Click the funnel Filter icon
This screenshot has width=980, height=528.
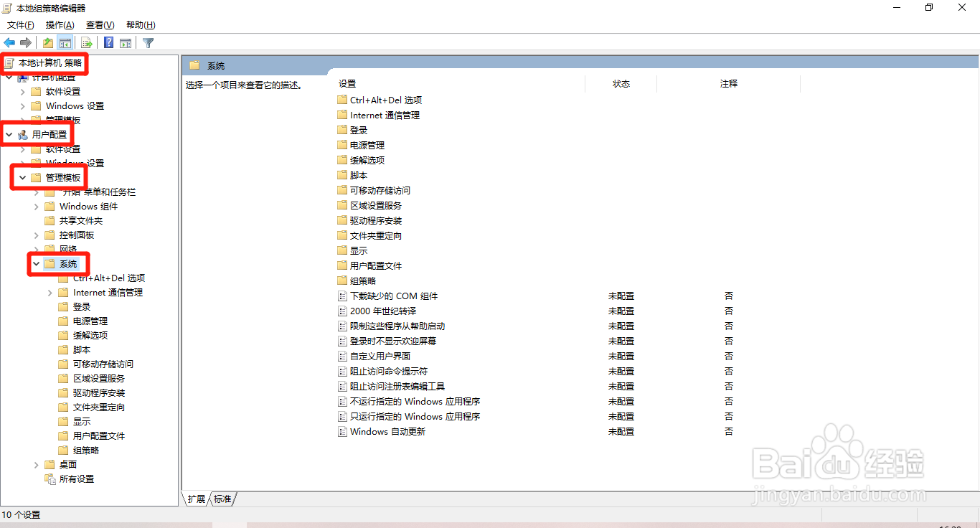tap(148, 42)
